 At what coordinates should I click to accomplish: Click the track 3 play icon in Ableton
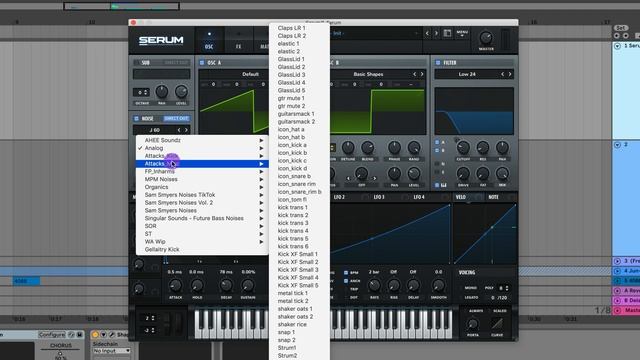click(x=618, y=261)
